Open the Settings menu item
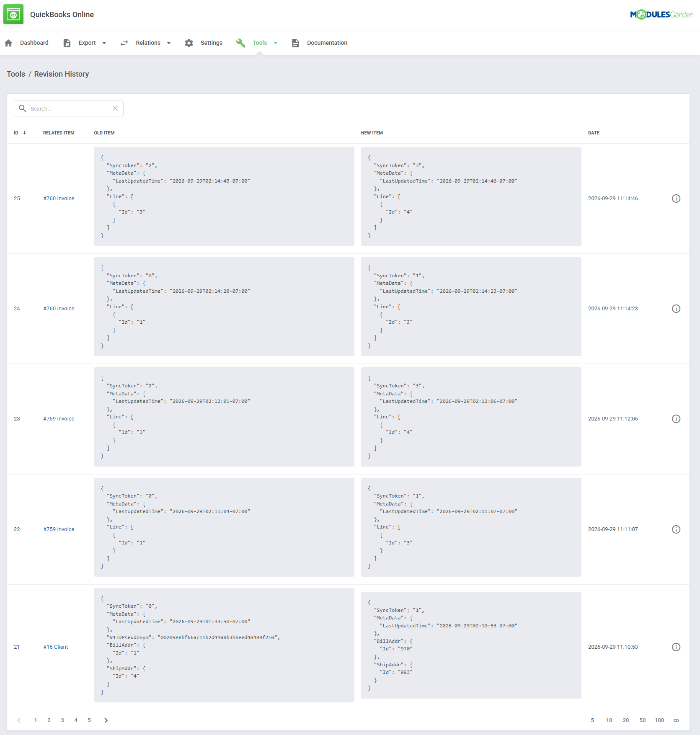Viewport: 700px width, 735px height. pyautogui.click(x=212, y=43)
